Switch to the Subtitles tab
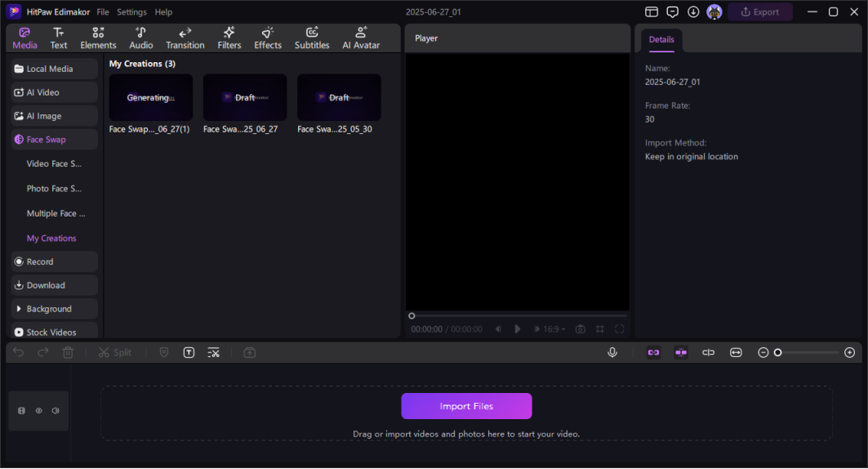 click(x=312, y=38)
